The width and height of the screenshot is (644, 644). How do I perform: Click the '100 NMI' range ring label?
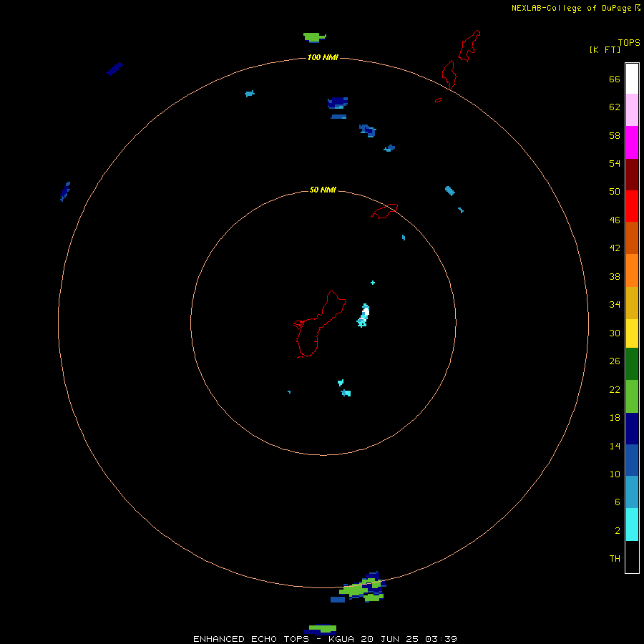(323, 57)
